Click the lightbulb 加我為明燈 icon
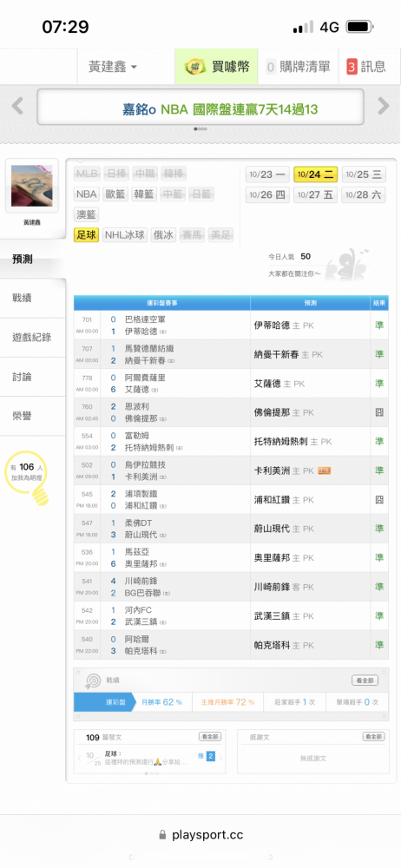This screenshot has height=868, width=401. pos(30,477)
